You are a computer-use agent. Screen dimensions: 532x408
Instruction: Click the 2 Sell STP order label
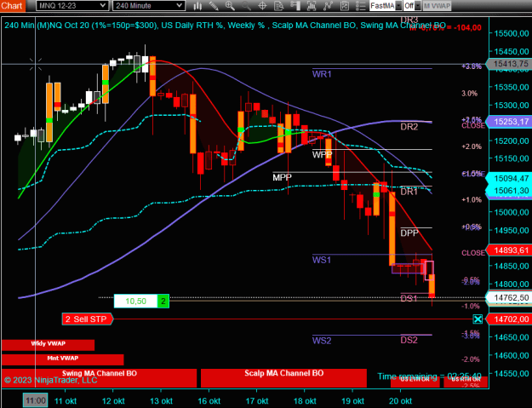pyautogui.click(x=87, y=319)
